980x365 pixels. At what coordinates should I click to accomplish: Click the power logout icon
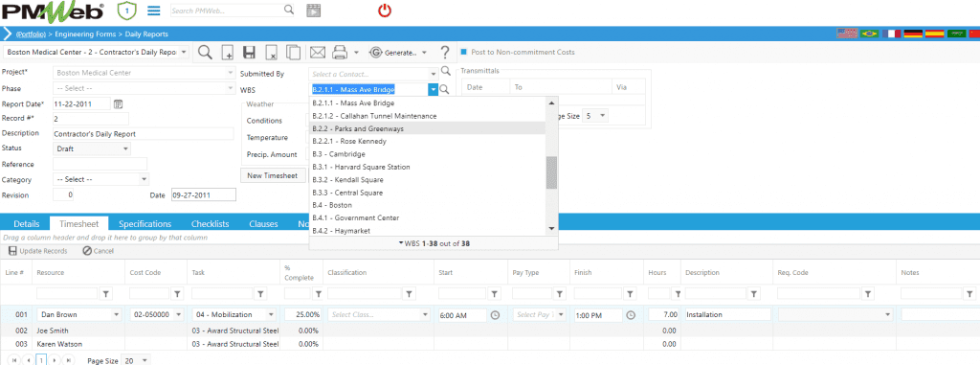[385, 10]
